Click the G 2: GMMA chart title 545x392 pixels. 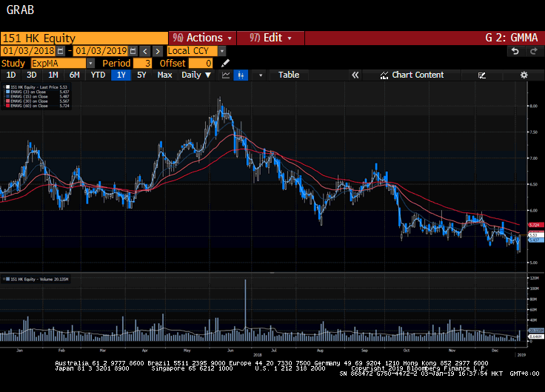511,38
